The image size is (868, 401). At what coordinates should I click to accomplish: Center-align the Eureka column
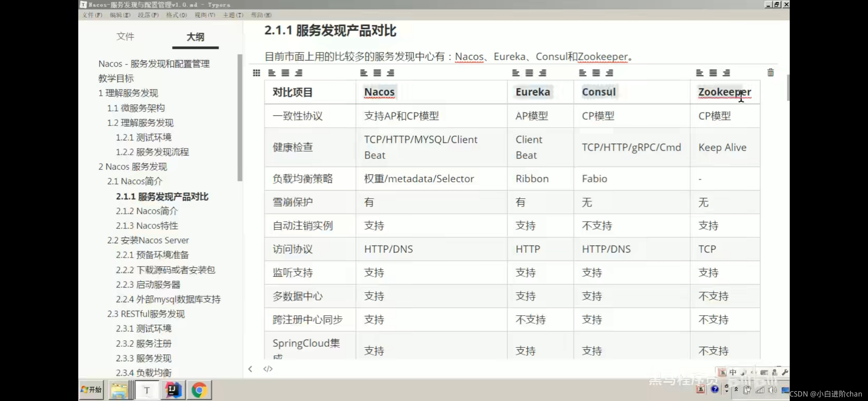pyautogui.click(x=529, y=73)
